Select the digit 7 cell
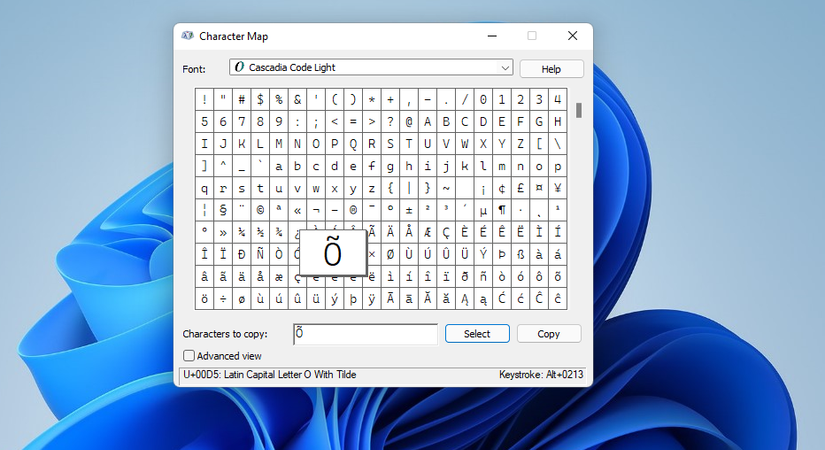 (242, 122)
